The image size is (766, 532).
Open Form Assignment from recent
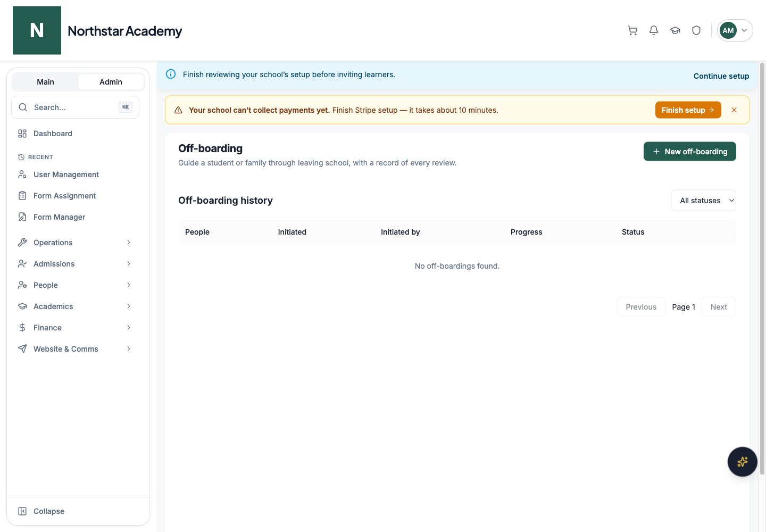point(75,196)
